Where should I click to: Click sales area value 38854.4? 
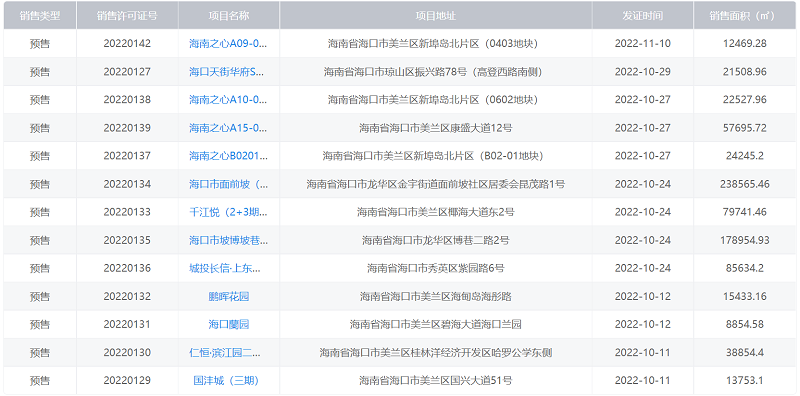[744, 352]
